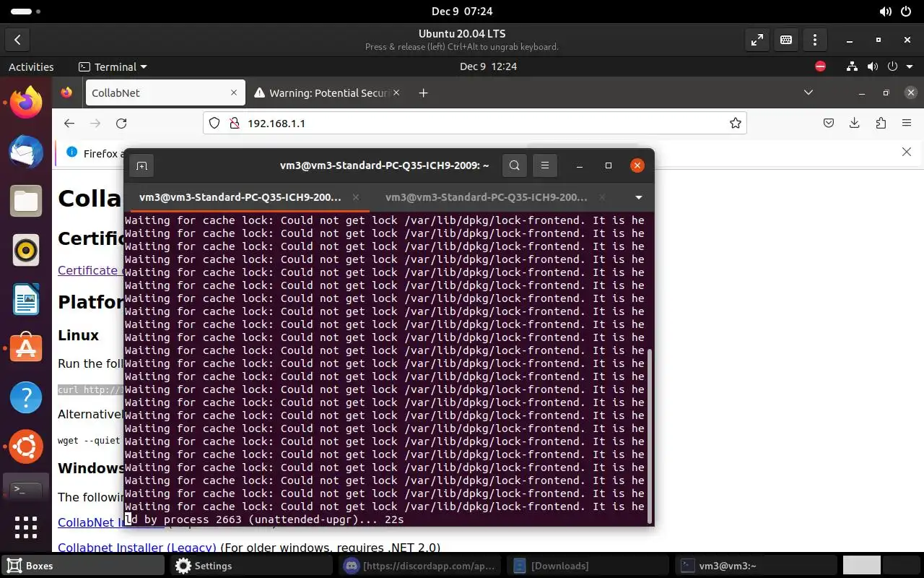Open guest system menu arrow

(911, 66)
